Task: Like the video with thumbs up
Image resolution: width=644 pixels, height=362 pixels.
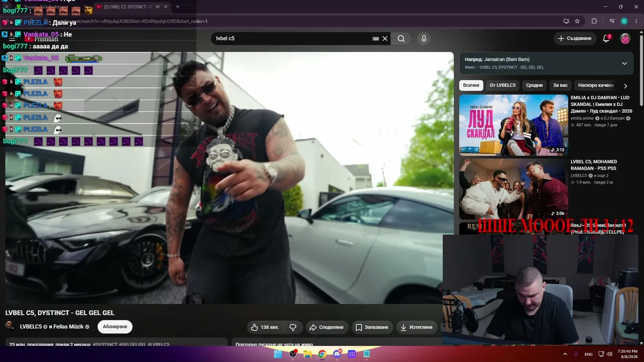Action: 265,327
